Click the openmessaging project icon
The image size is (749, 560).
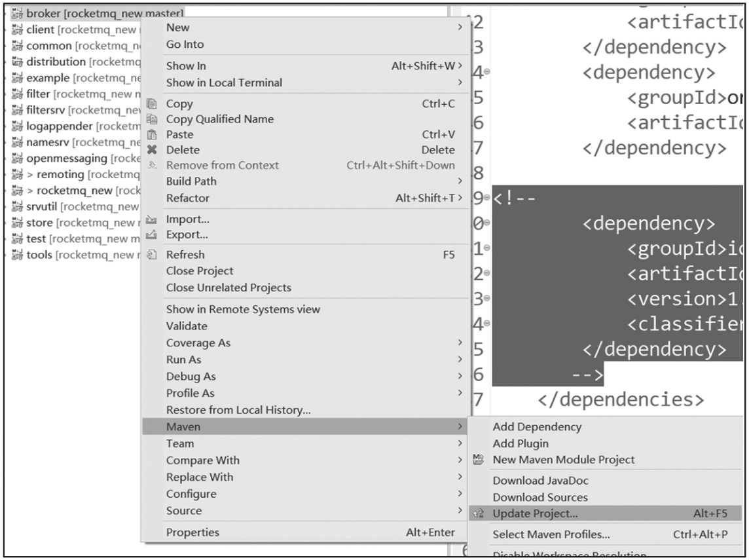click(x=17, y=158)
